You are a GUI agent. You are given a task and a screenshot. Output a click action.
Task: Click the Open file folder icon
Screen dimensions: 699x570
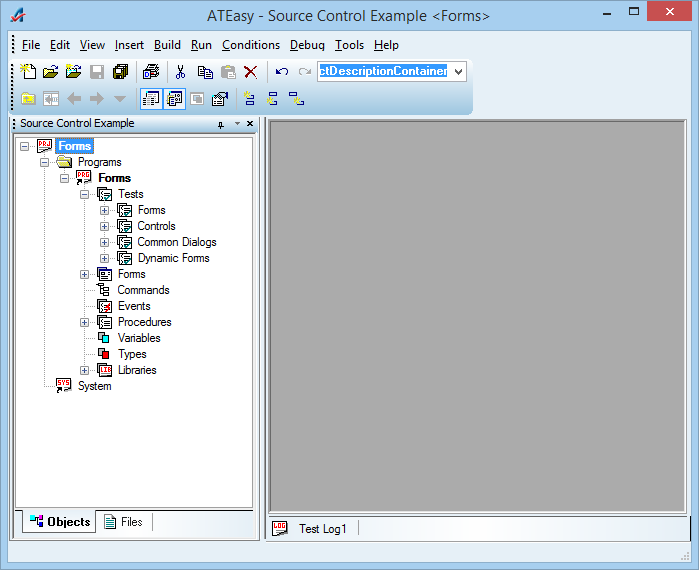[51, 72]
